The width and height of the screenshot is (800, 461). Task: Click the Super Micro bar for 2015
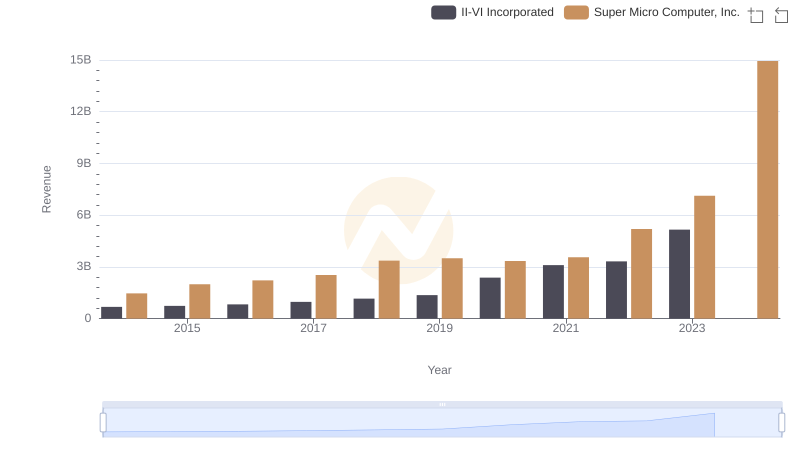pos(199,301)
